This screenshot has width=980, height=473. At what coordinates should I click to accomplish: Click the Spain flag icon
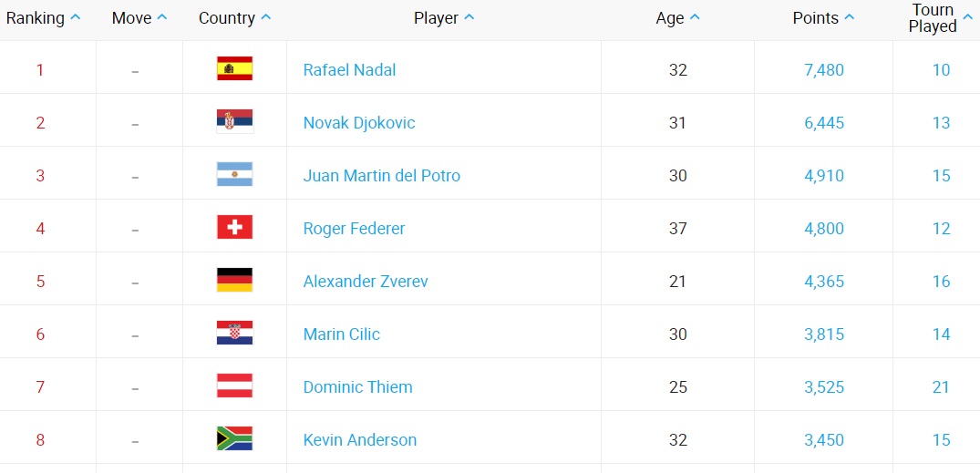[x=234, y=69]
